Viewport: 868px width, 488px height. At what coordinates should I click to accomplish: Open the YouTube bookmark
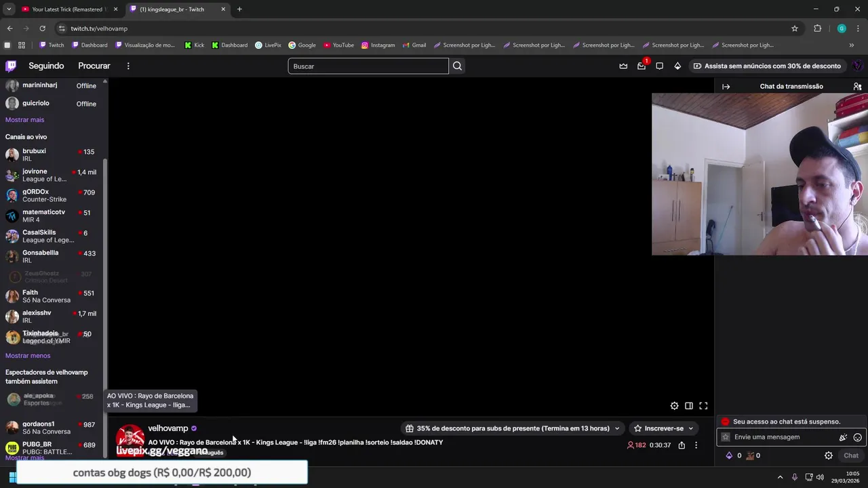[338, 45]
